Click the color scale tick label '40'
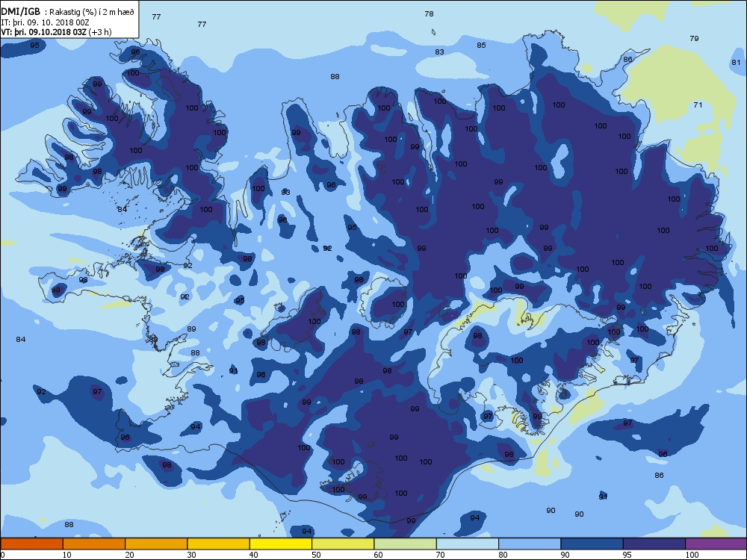Screen dimensions: 747x560 click(254, 555)
